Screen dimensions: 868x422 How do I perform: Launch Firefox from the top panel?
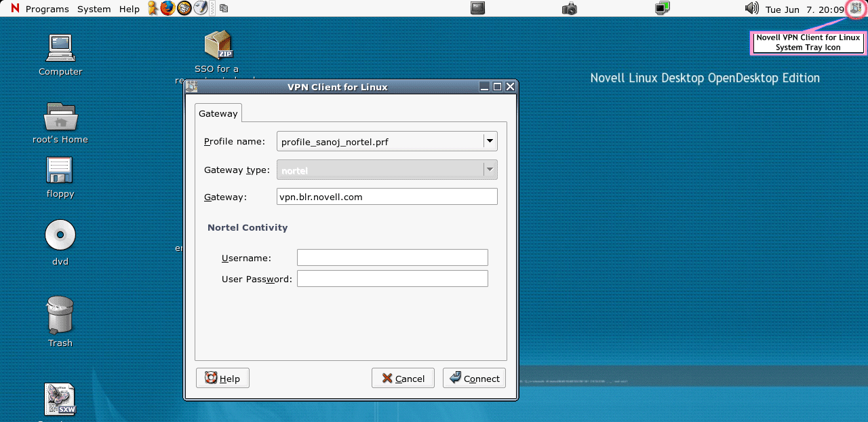(x=166, y=8)
